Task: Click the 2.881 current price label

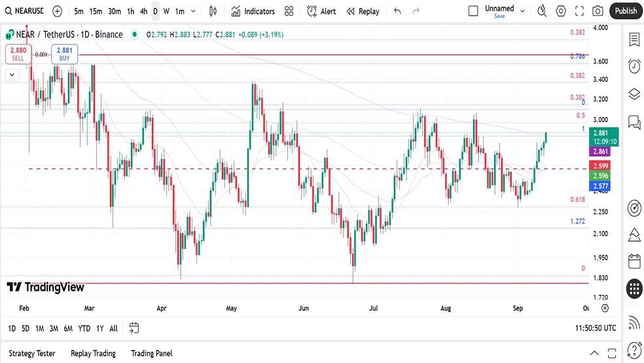Action: 603,137
